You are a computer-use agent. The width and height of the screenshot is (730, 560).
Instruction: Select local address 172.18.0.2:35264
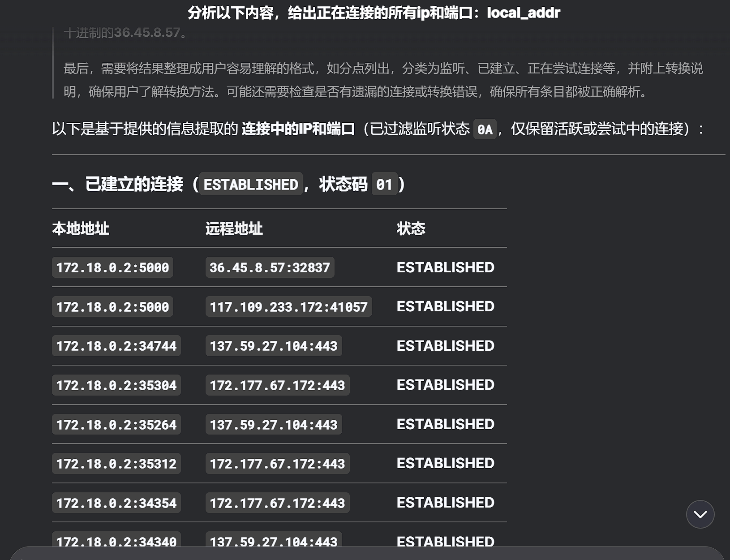tap(116, 425)
